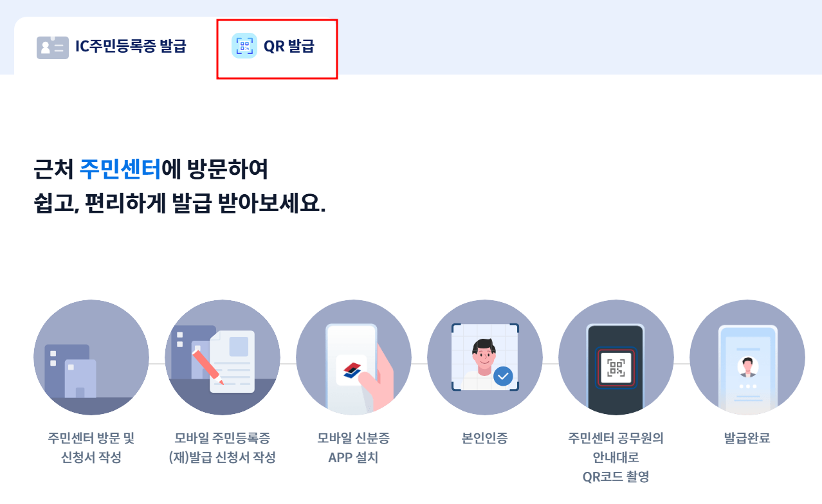
Task: Click the issuance complete phone illustration
Action: click(747, 357)
